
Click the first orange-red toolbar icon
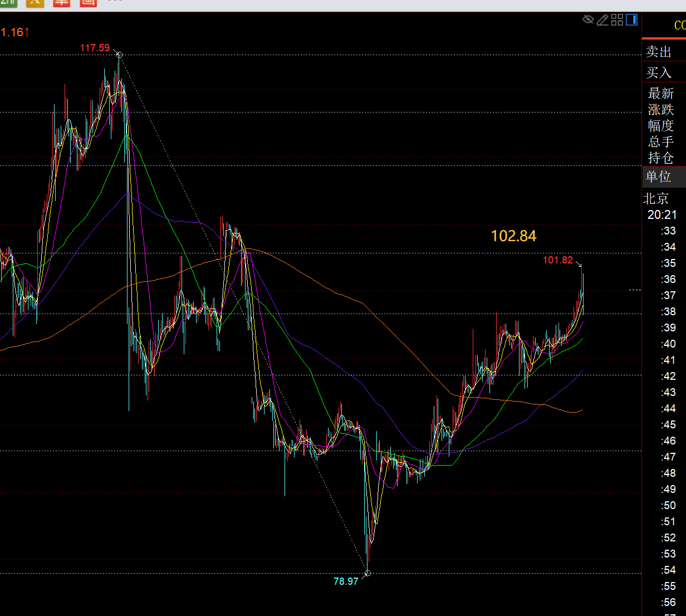[61, 2]
